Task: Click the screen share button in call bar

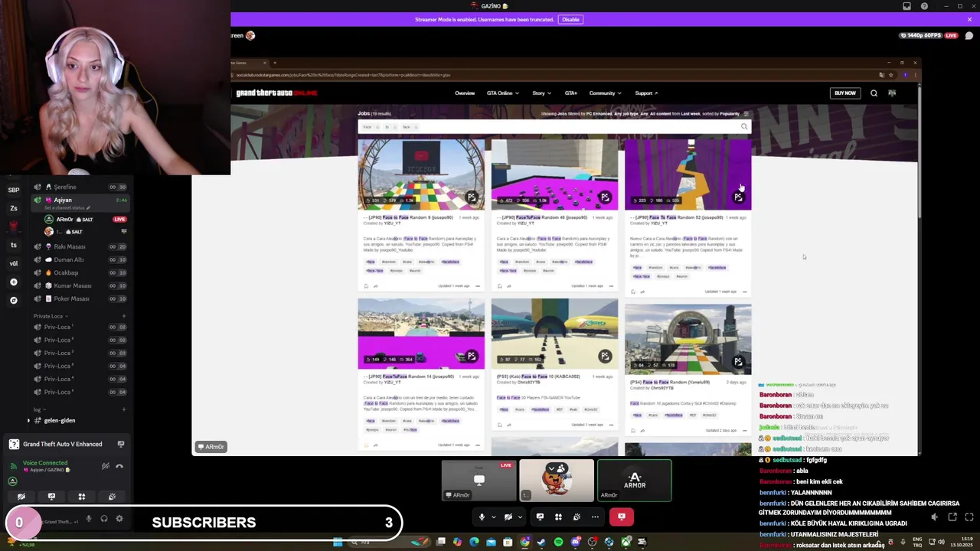Action: pyautogui.click(x=540, y=517)
